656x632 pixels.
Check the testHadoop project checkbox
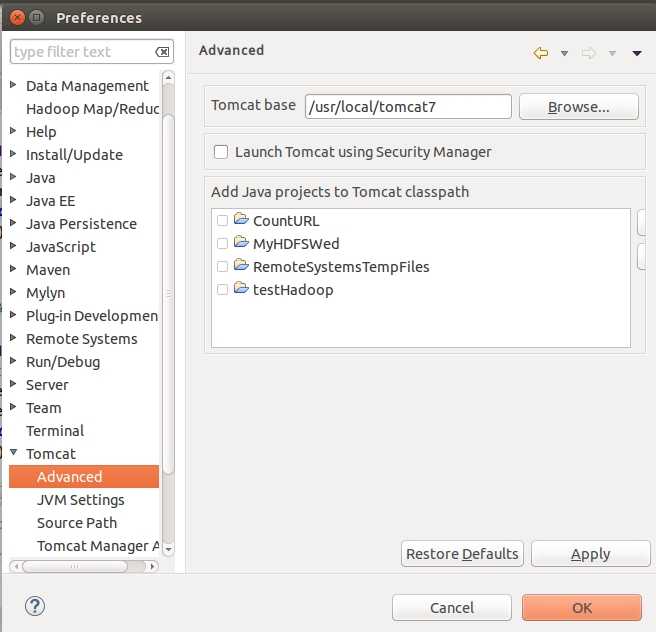point(223,289)
